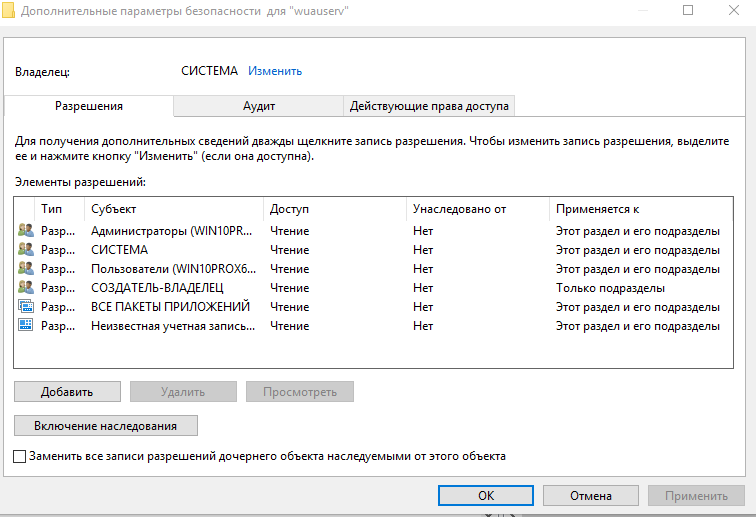Image resolution: width=756 pixels, height=517 pixels.
Task: Sort by the Применяется к column header
Action: (x=641, y=209)
